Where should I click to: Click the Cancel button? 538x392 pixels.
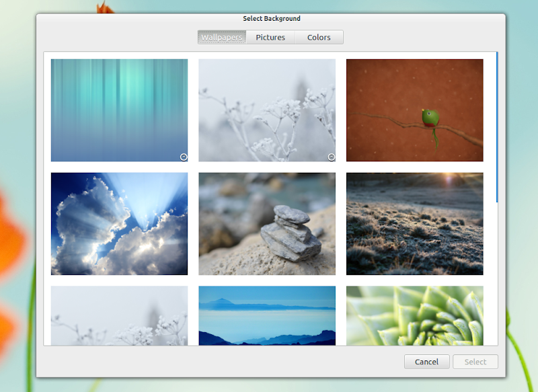[426, 362]
